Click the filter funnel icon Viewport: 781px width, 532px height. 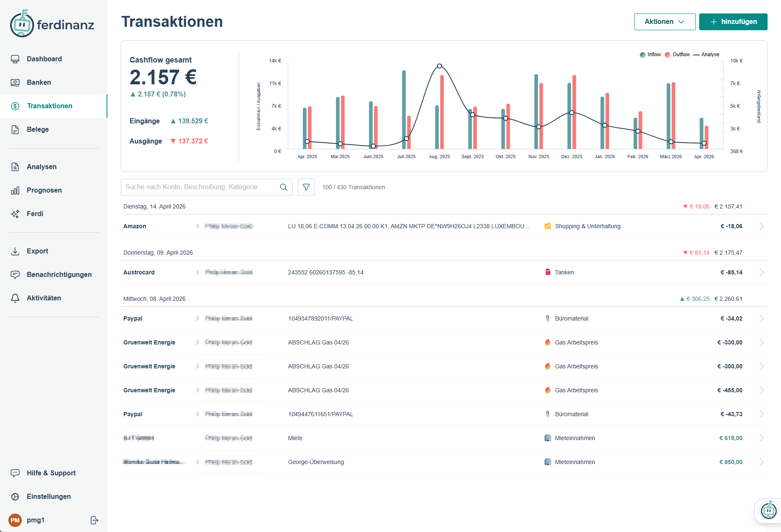coord(306,187)
